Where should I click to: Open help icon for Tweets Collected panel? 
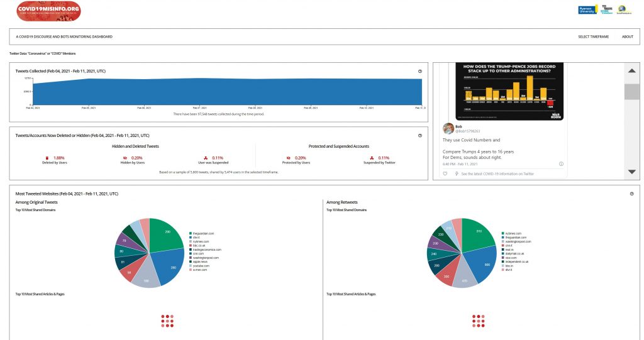[420, 71]
